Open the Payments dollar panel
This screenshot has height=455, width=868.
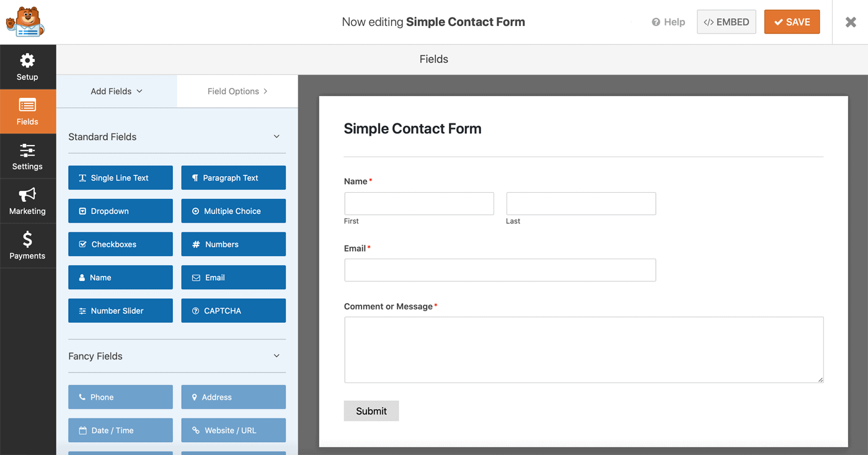(x=27, y=245)
